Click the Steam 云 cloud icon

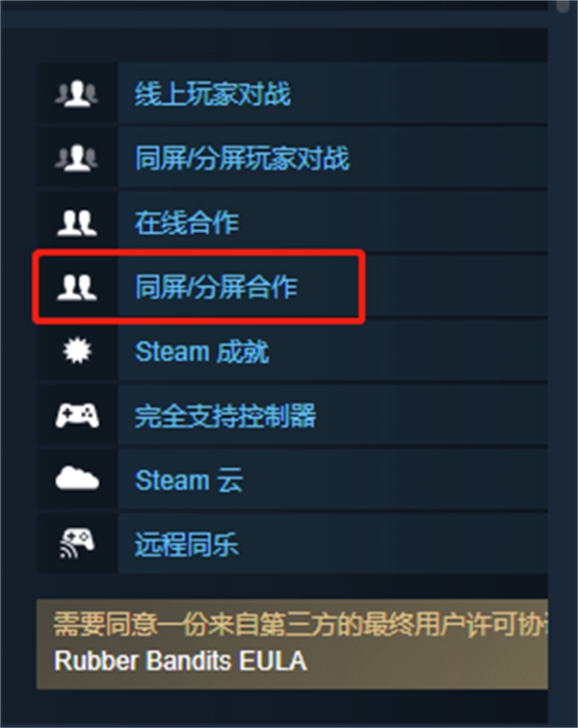(x=77, y=480)
